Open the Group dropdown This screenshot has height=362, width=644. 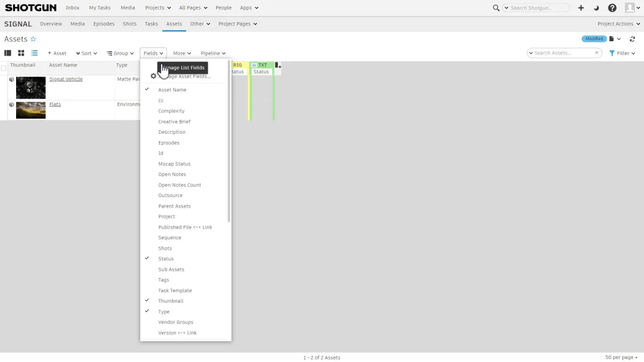(x=120, y=53)
